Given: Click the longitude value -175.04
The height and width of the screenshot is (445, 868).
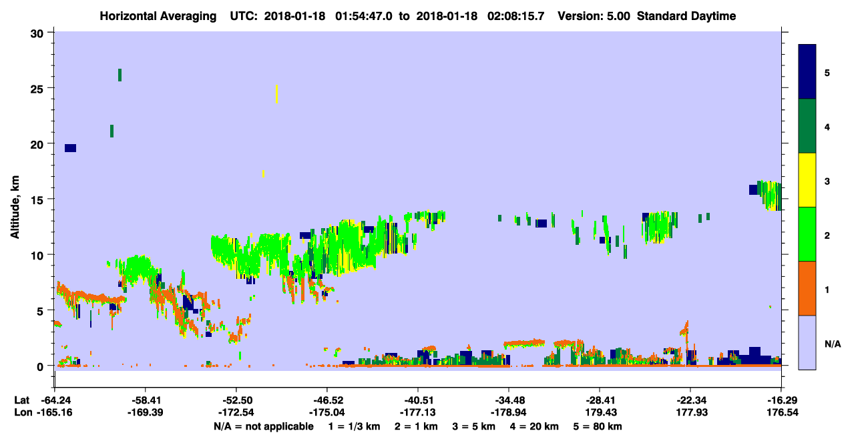Looking at the screenshot, I should pos(327,413).
